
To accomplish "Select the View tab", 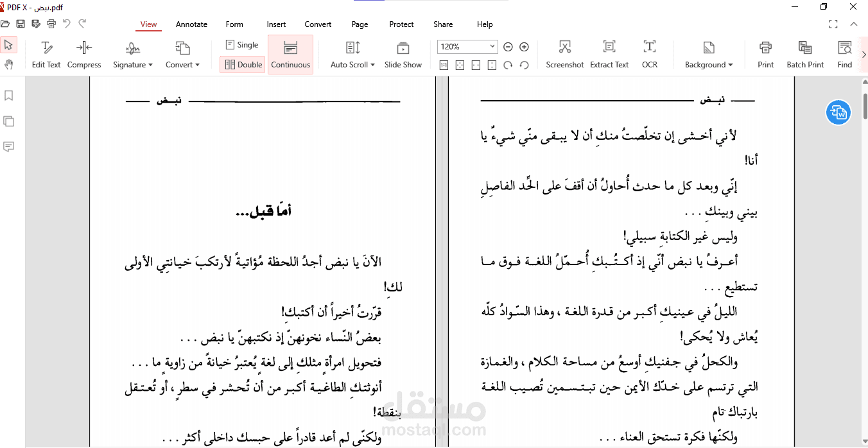I will click(x=148, y=24).
